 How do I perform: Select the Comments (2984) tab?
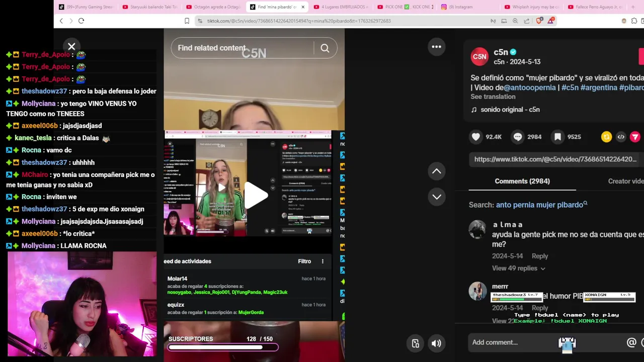(522, 181)
